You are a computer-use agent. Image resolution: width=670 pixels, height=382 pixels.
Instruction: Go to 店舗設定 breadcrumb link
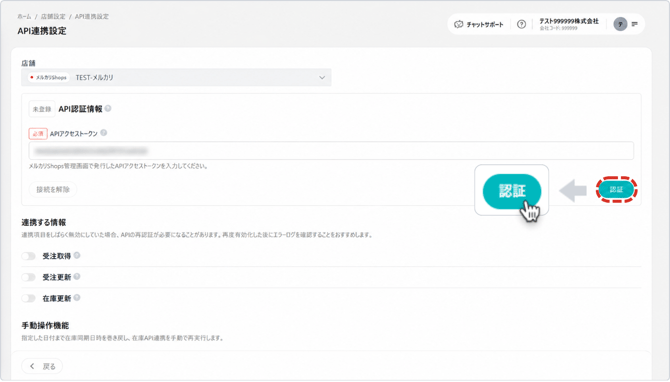click(x=53, y=16)
